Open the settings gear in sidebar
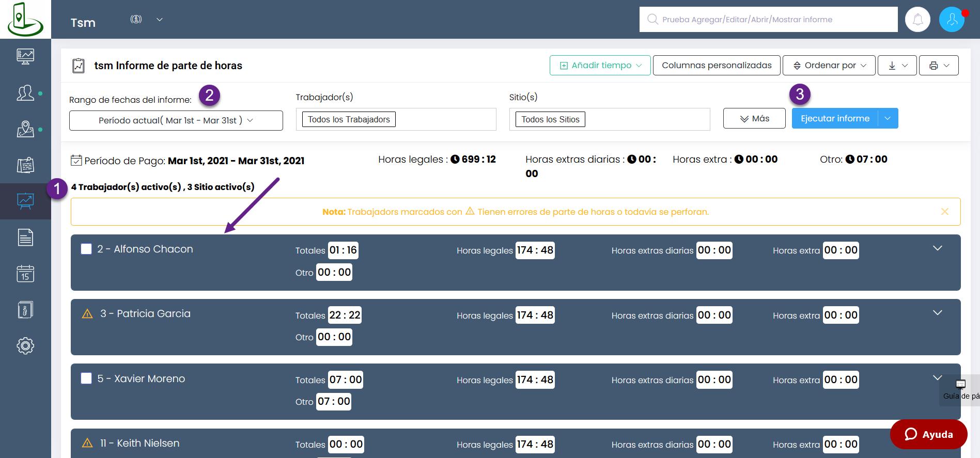Viewport: 980px width, 458px height. coord(25,345)
